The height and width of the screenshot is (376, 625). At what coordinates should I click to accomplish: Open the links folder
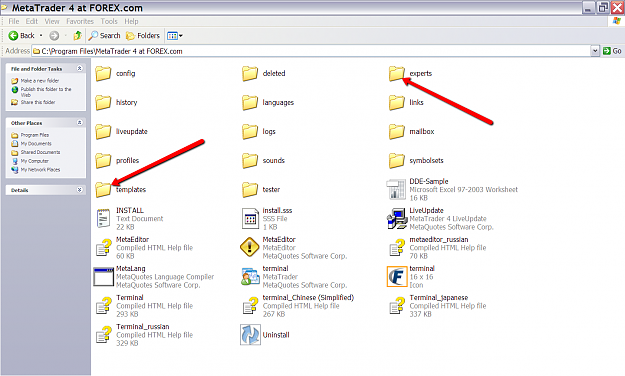pyautogui.click(x=406, y=102)
